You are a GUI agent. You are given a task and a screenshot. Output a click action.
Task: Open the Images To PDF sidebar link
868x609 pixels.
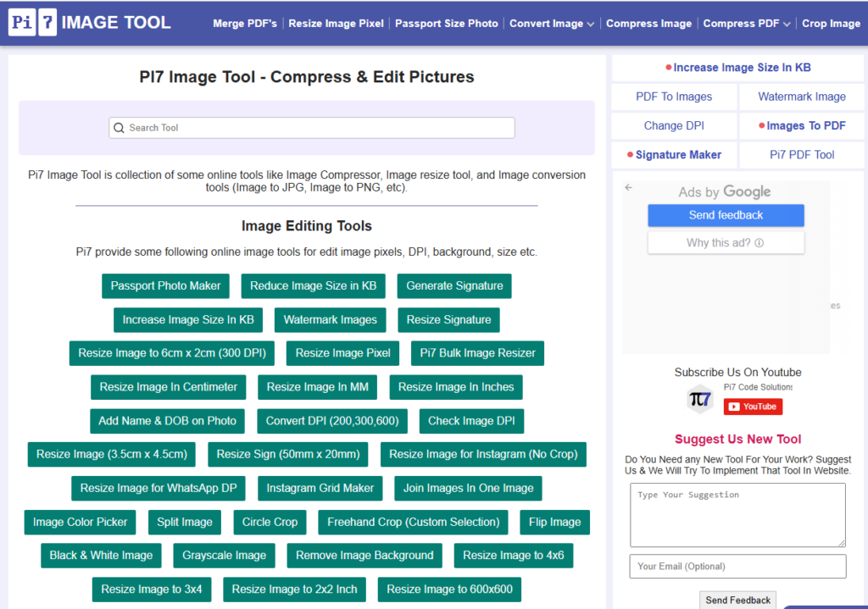point(802,125)
